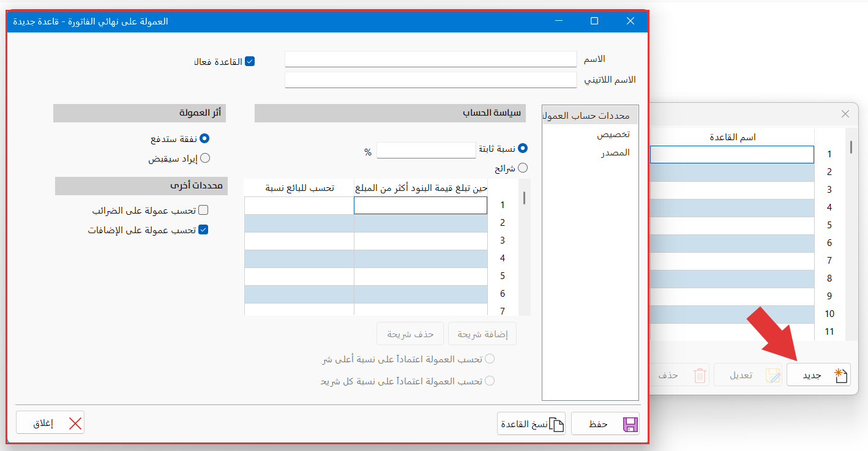Click تحسب للبائع نسبة column header
This screenshot has width=868, height=451.
(299, 188)
